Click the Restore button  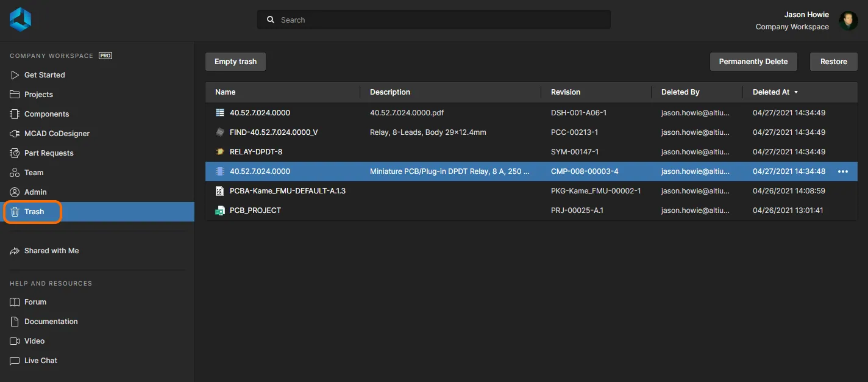pos(833,62)
